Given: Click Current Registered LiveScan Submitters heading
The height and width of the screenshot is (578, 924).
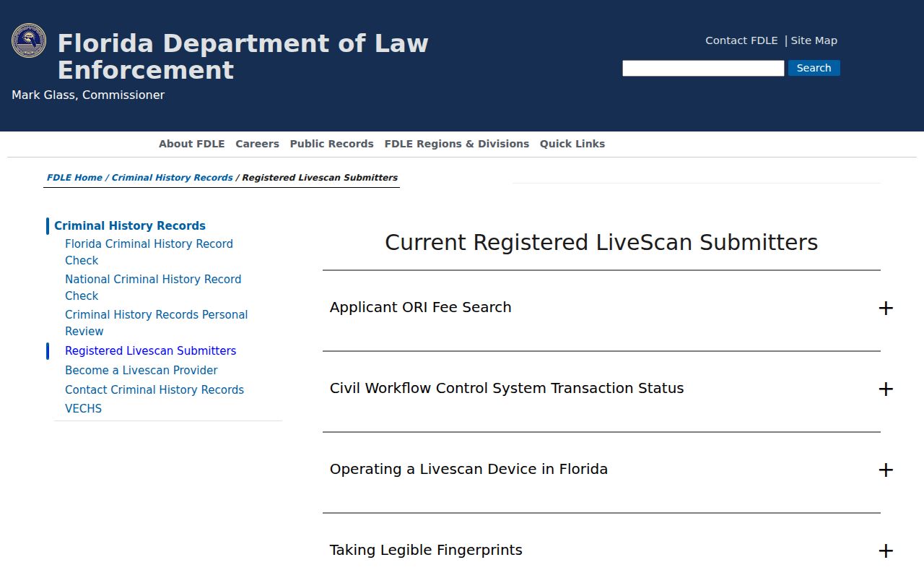Looking at the screenshot, I should (601, 242).
